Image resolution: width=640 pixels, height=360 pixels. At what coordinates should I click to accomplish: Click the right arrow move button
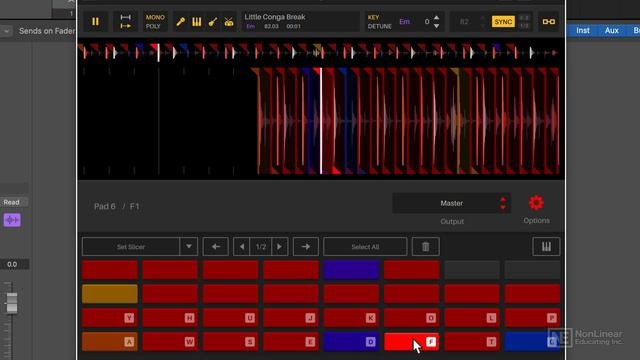(x=306, y=247)
